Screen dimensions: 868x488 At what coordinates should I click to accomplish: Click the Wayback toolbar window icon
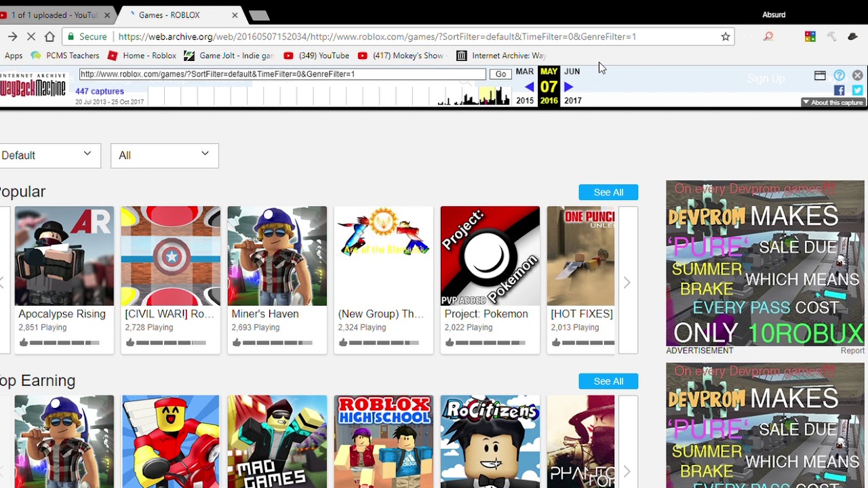point(820,75)
